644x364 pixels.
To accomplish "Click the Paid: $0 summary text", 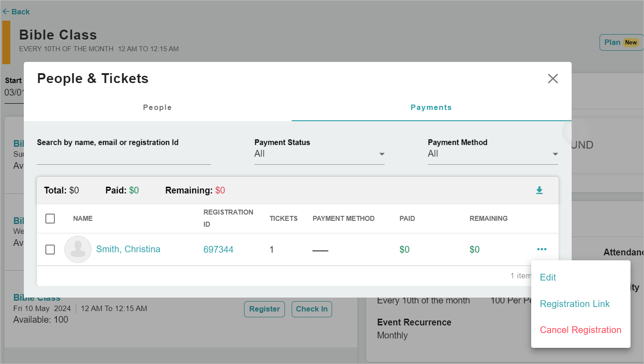I will click(122, 190).
